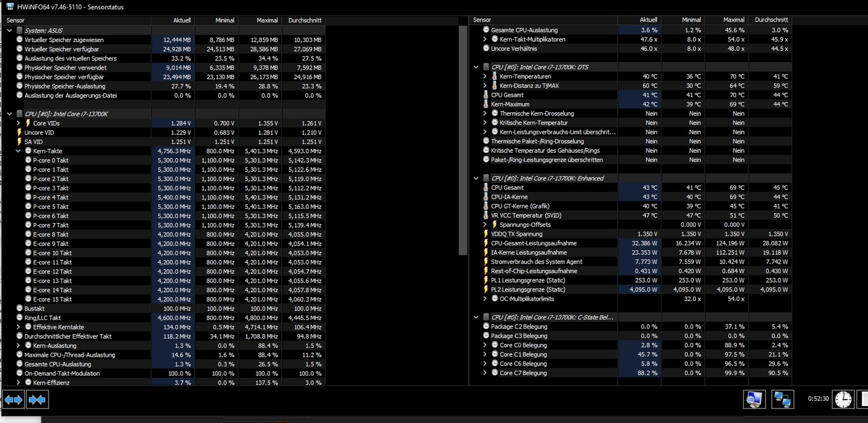The image size is (868, 423).
Task: Click the HWiNFO64 app icon in title bar
Action: pos(10,7)
